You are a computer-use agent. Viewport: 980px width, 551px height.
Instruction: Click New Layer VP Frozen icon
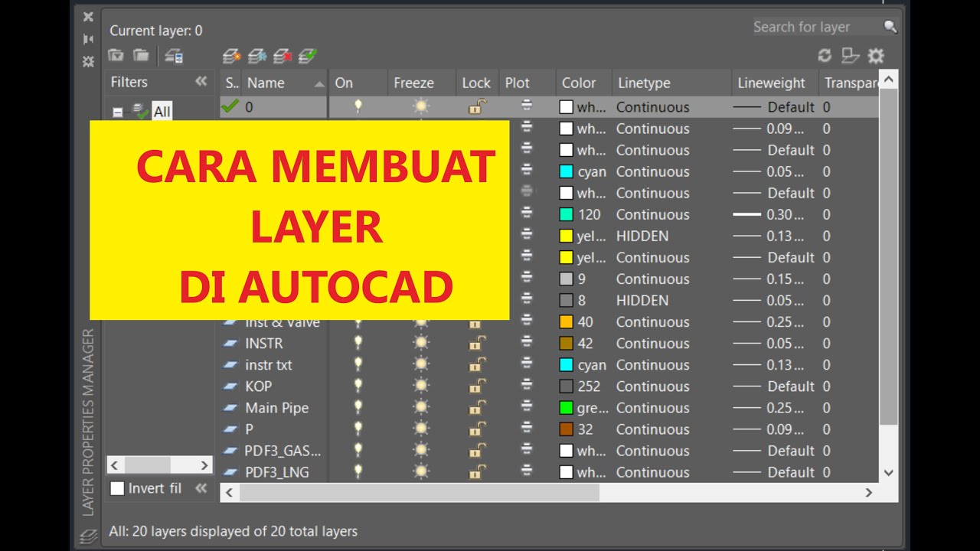click(256, 56)
